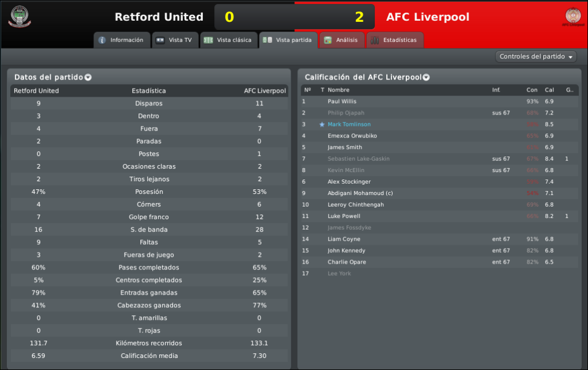Select the Posesión statistic row
588x370 pixels.
pyautogui.click(x=149, y=192)
